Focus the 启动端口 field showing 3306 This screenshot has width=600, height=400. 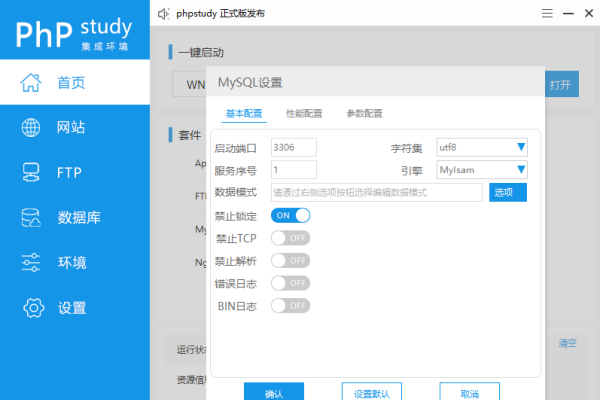[x=293, y=147]
